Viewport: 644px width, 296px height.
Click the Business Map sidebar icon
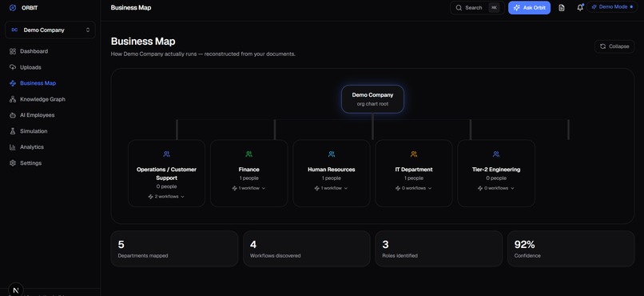(x=13, y=83)
